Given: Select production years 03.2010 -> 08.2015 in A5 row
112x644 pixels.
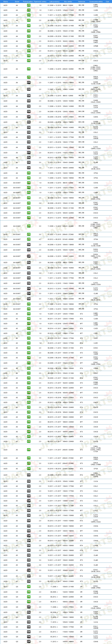Looking at the screenshot, I should pyautogui.click(x=55, y=469).
